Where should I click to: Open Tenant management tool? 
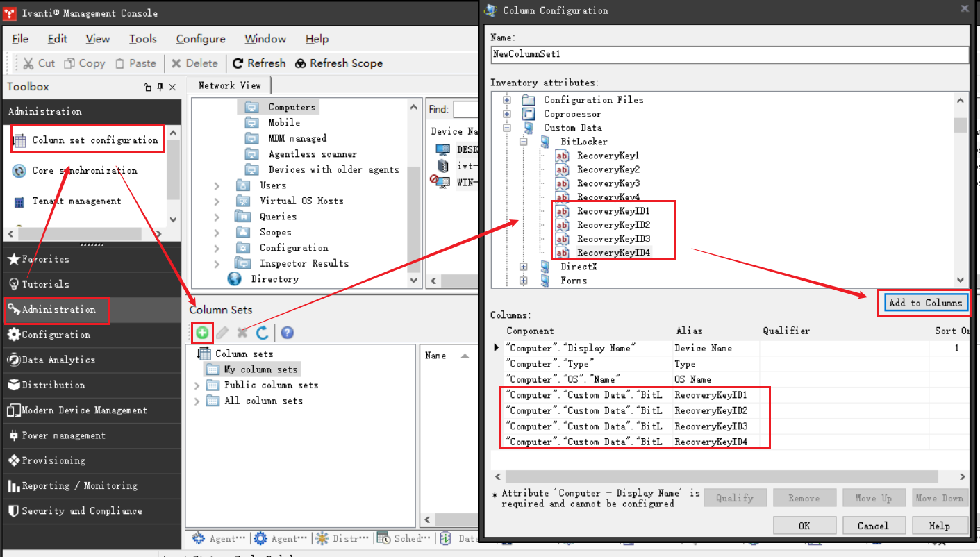[76, 201]
